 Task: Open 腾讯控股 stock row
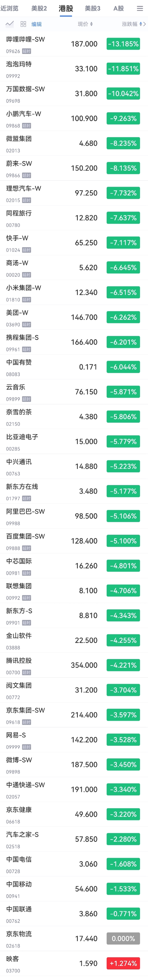click(74, 665)
